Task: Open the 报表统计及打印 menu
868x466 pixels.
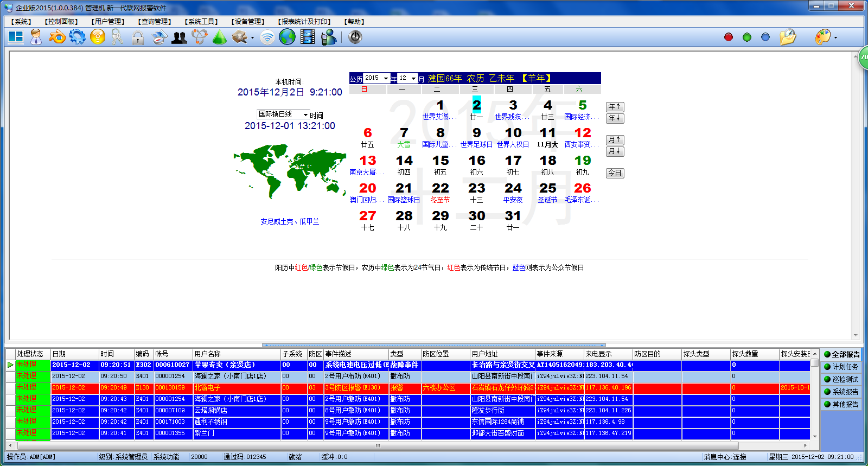Action: coord(304,22)
